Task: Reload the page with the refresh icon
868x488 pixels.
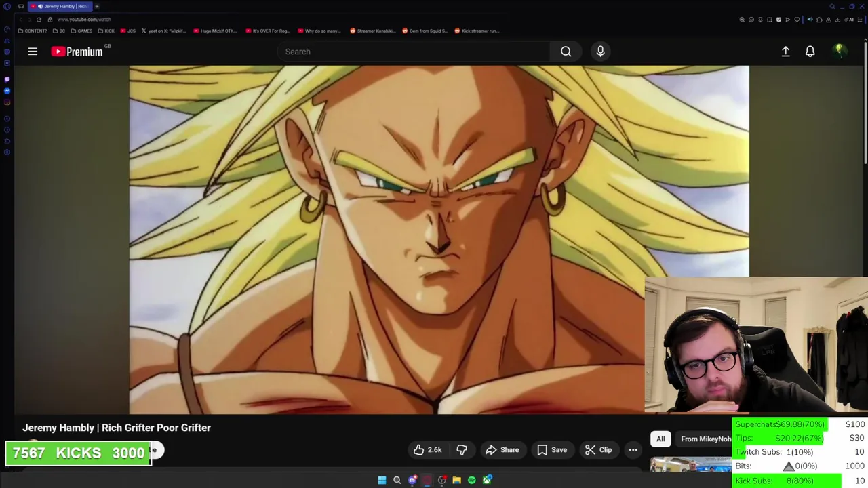Action: (39, 20)
